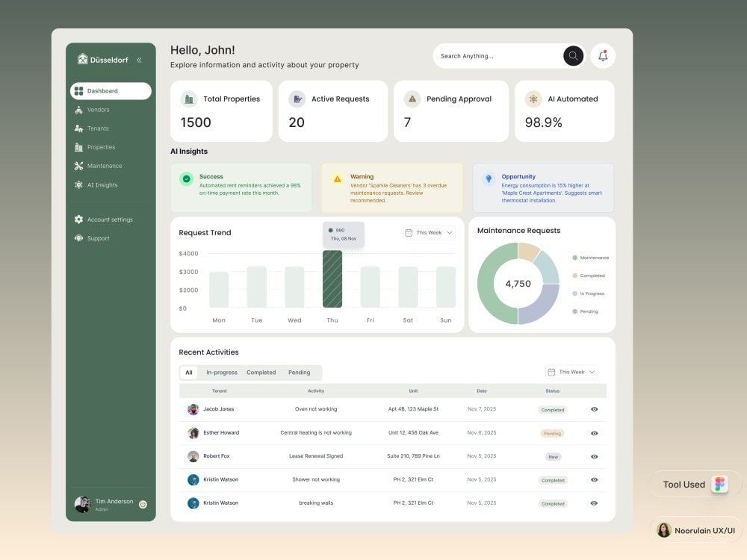747x560 pixels.
Task: Click the Total Properties building icon
Action: (x=189, y=99)
